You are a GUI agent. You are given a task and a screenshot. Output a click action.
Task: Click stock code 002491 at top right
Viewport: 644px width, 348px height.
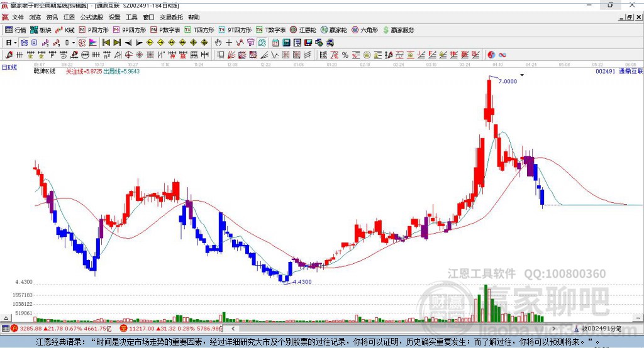tap(606, 72)
